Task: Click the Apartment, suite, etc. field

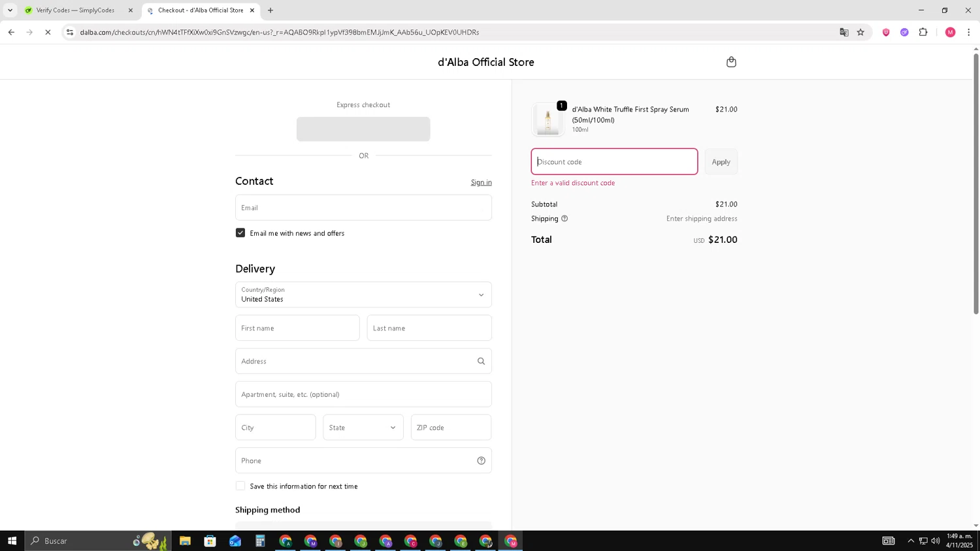Action: coord(363,394)
